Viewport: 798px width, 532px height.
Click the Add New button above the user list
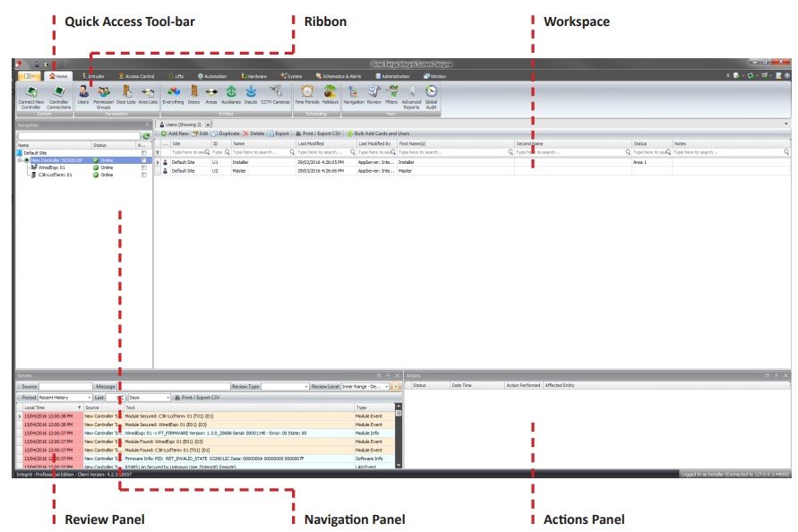click(x=176, y=132)
